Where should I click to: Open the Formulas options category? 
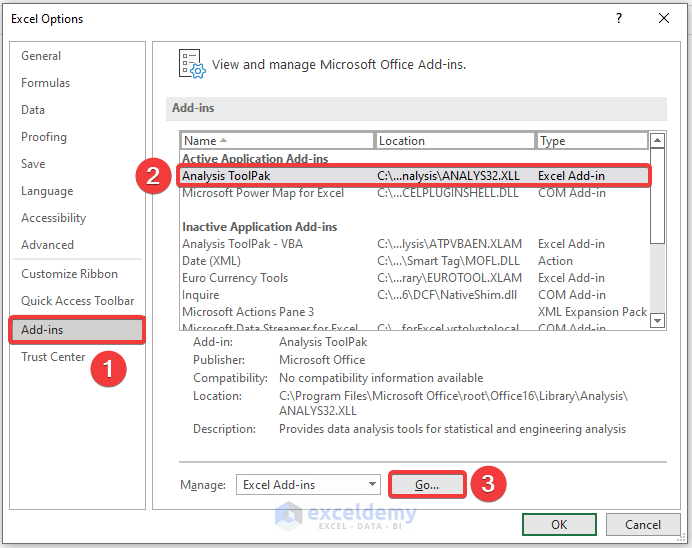46,83
